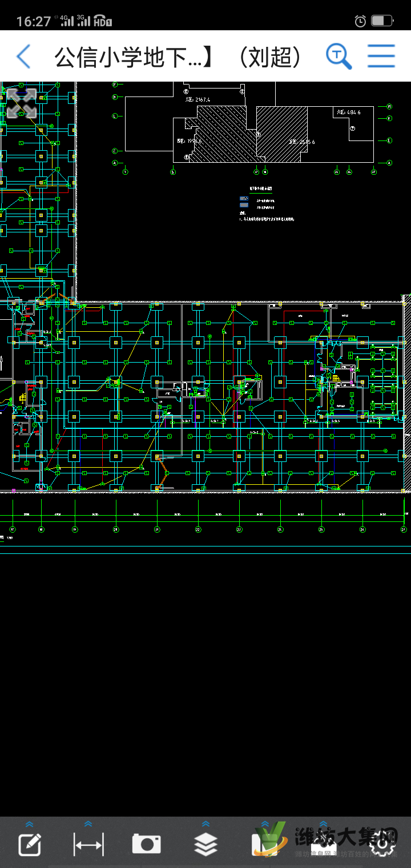Open the hamburger menu
This screenshot has width=411, height=868.
(381, 56)
